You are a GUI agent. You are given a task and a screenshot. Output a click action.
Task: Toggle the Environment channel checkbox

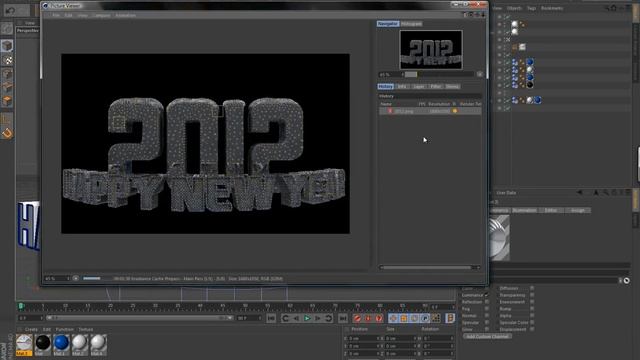tap(532, 302)
